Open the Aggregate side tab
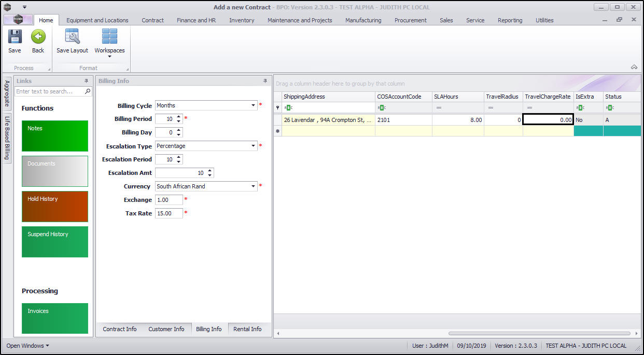The width and height of the screenshot is (644, 355). [x=7, y=94]
